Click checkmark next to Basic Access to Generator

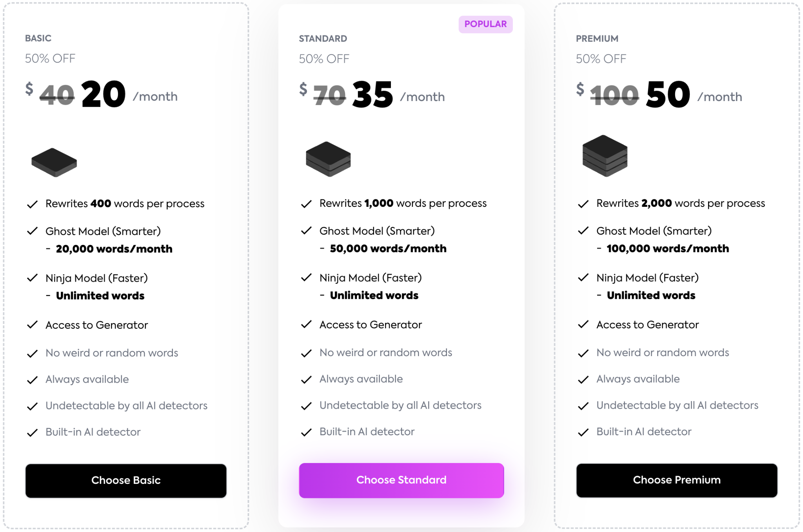(x=32, y=325)
